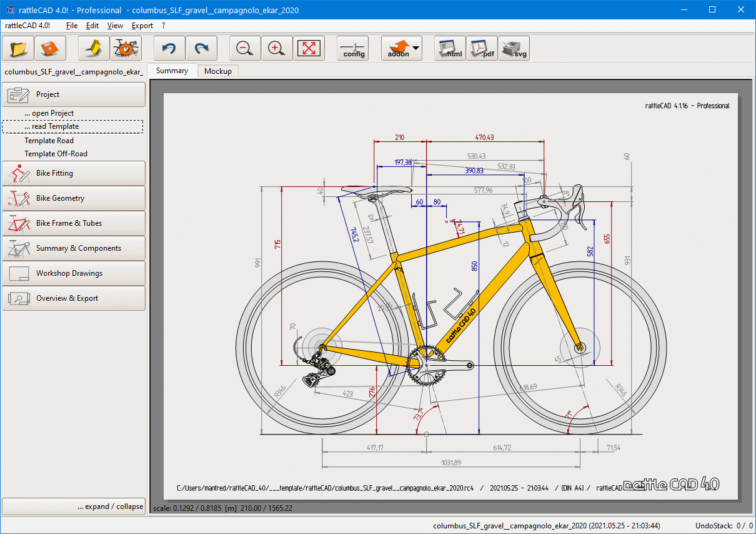Viewport: 756px width, 534px height.
Task: Click the blue vertical dimension 850
Action: (474, 266)
